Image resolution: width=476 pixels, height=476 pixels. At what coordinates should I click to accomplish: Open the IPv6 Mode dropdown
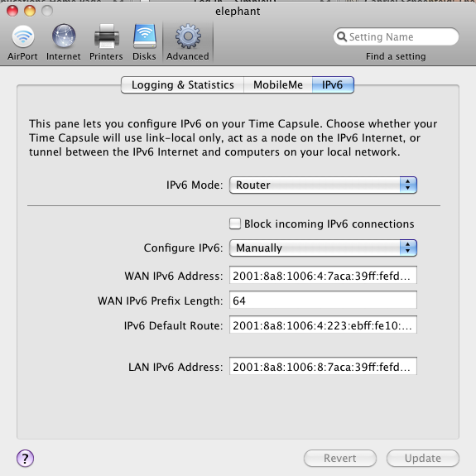(323, 185)
